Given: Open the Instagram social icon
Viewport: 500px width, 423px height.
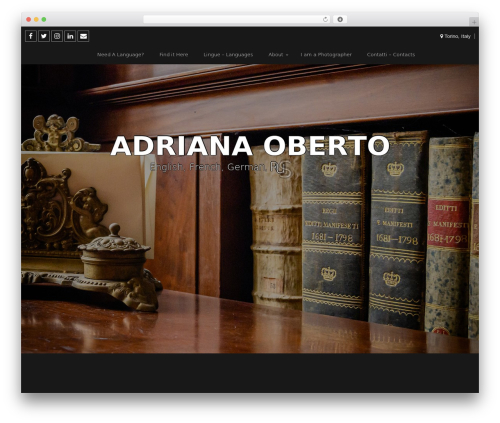Looking at the screenshot, I should tap(57, 36).
